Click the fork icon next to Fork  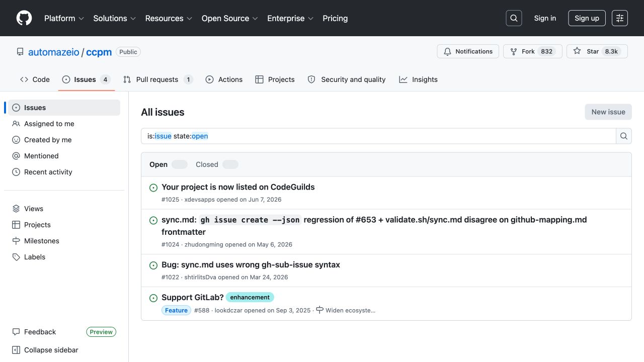[x=514, y=51]
